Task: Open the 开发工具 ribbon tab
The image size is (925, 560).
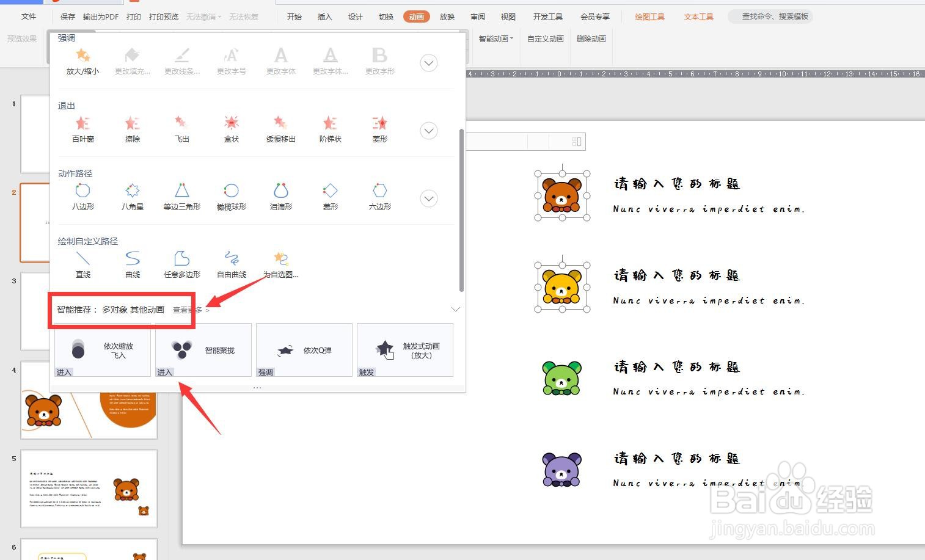Action: point(548,16)
